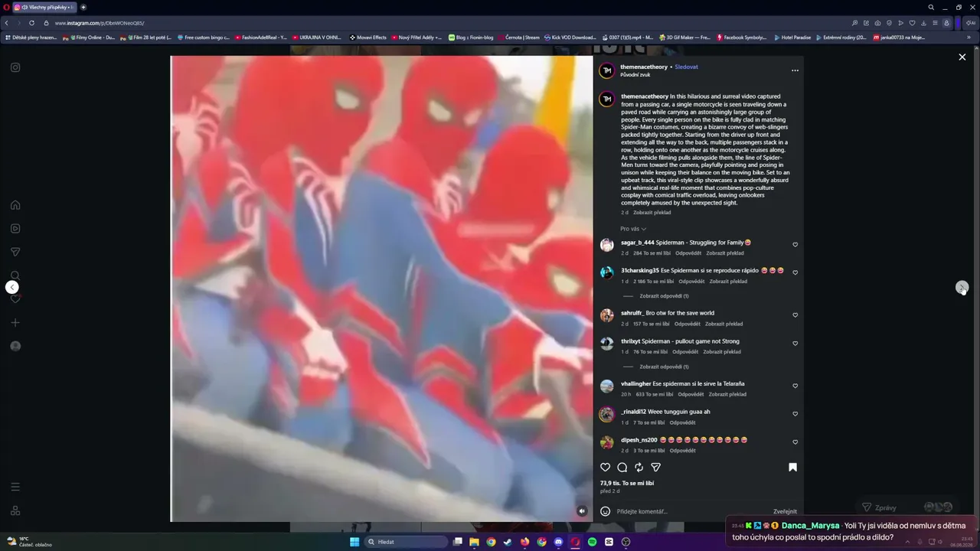Open the Meta apps icon in sidebar
The height and width of the screenshot is (551, 980).
coord(15,510)
